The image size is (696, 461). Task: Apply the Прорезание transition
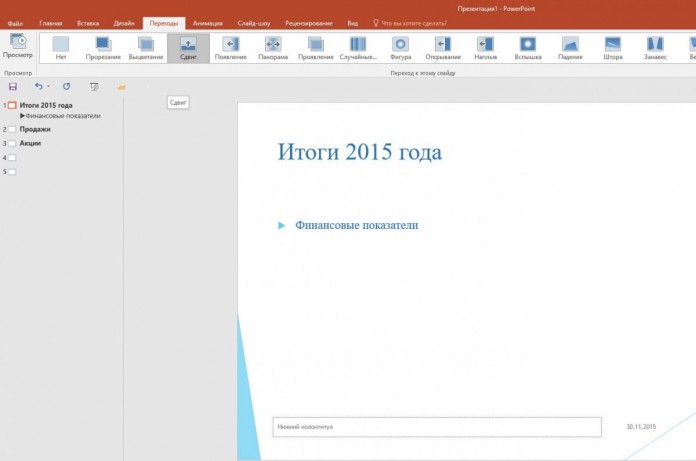[103, 47]
